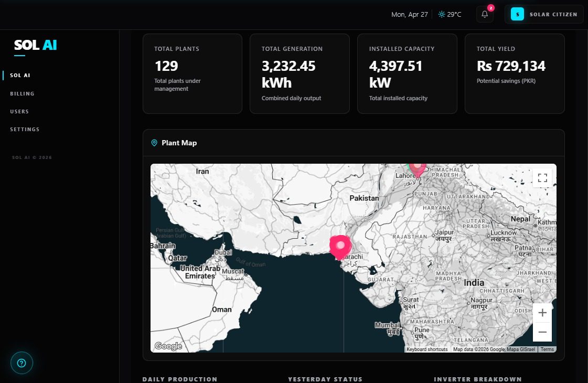Click Potential savings (PKR) text
This screenshot has height=383, width=588.
(506, 81)
